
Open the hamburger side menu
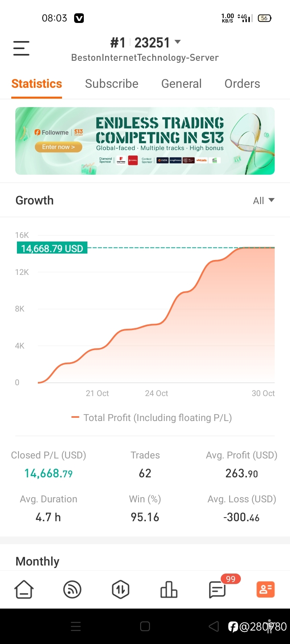[x=21, y=48]
